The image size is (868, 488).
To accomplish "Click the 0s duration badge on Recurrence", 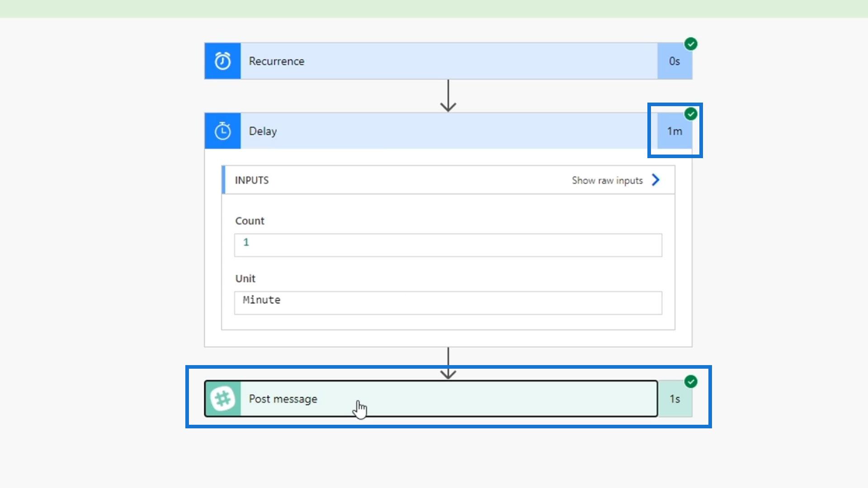I will coord(675,61).
